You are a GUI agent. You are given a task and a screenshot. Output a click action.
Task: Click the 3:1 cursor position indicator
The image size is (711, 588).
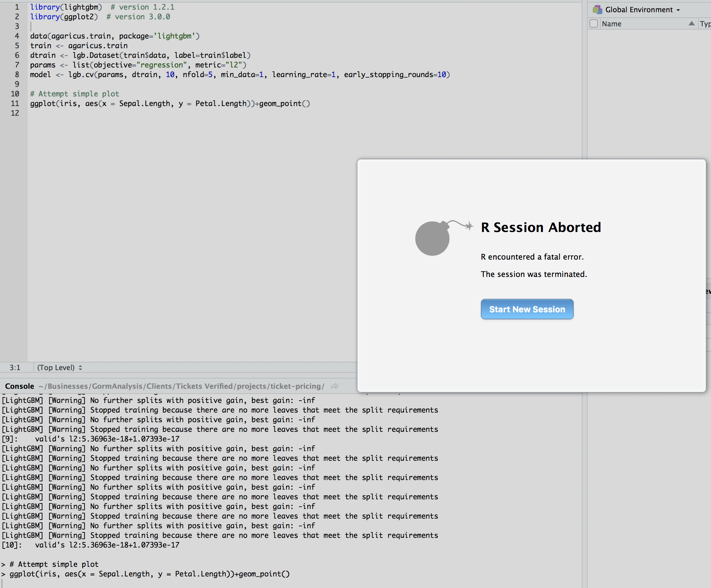15,367
